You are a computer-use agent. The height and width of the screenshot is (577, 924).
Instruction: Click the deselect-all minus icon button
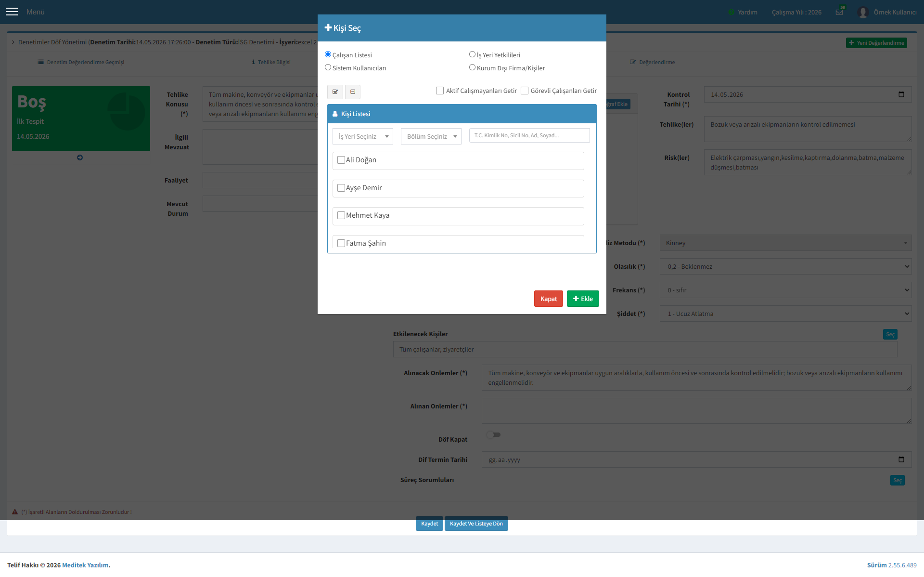coord(353,92)
